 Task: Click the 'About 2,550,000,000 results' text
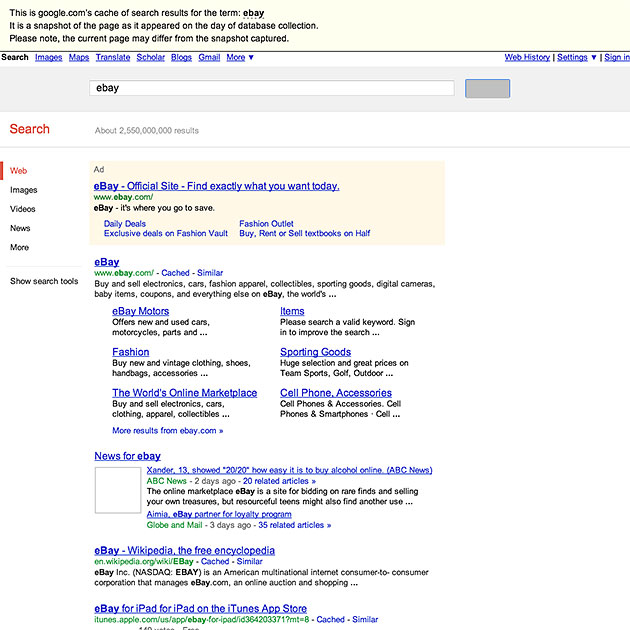click(147, 131)
